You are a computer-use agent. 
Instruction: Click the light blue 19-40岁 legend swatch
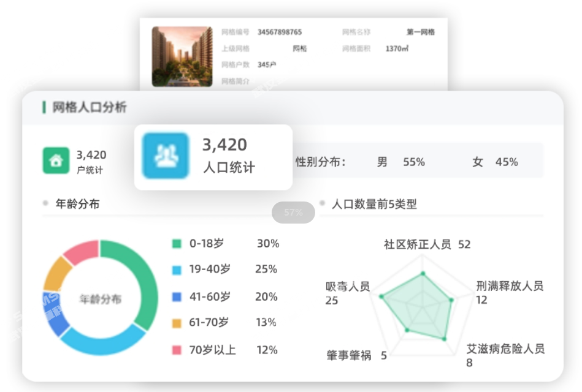tap(177, 269)
